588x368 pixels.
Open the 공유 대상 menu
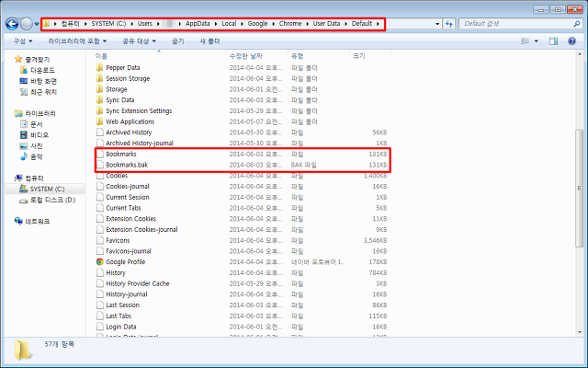tap(139, 40)
